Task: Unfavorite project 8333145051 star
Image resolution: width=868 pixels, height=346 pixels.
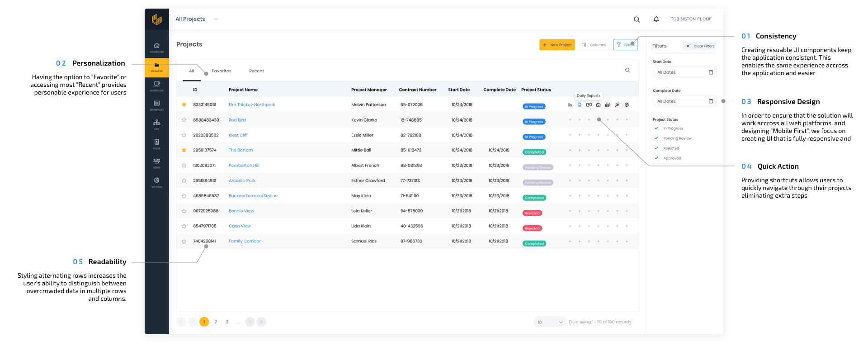Action: (184, 104)
